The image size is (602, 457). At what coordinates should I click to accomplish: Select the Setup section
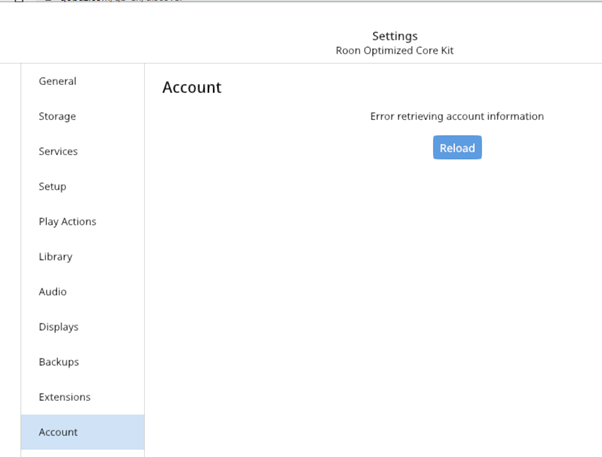pos(83,186)
